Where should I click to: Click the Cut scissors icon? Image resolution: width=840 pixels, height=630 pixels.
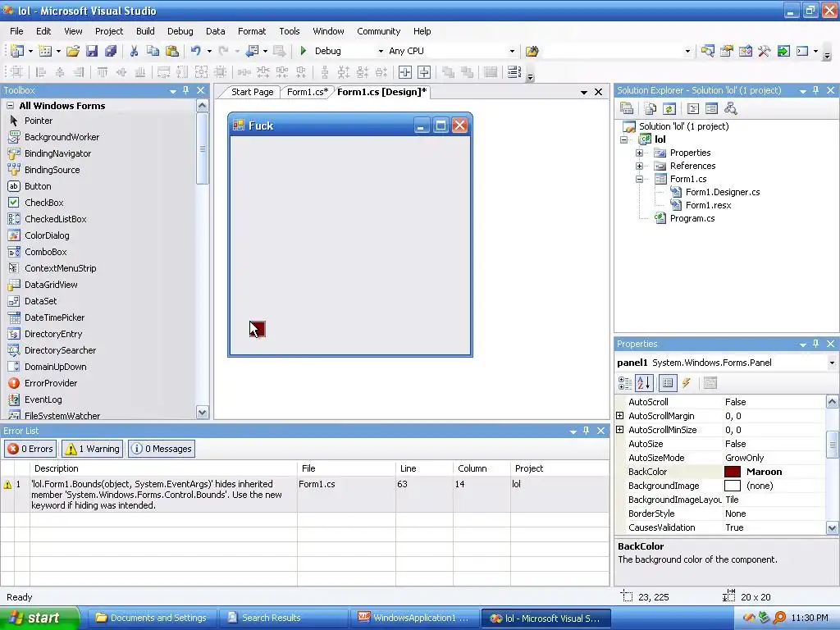134,51
